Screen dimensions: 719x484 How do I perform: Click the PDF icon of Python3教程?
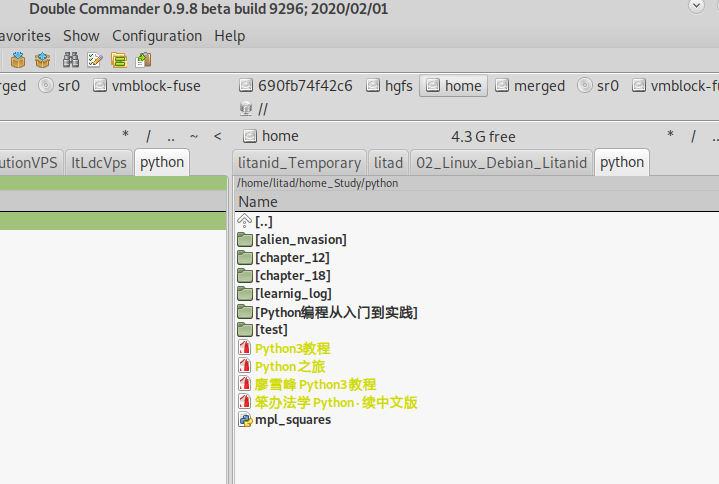(x=245, y=347)
